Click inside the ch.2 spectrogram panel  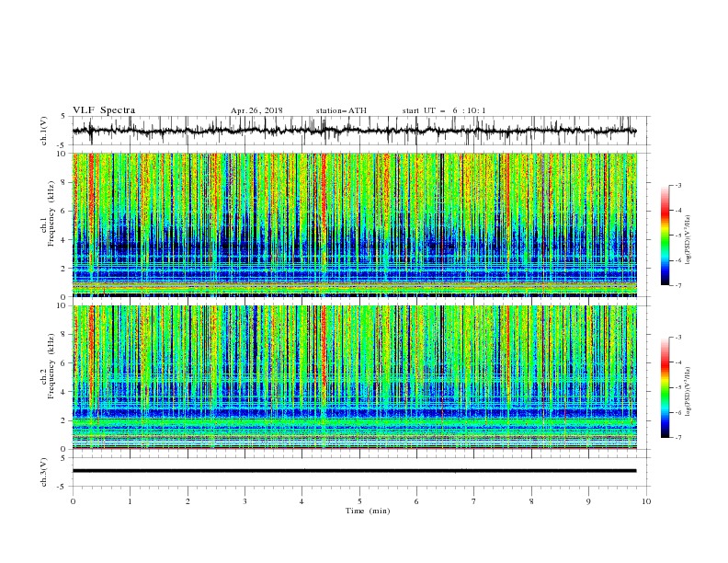tap(355, 377)
